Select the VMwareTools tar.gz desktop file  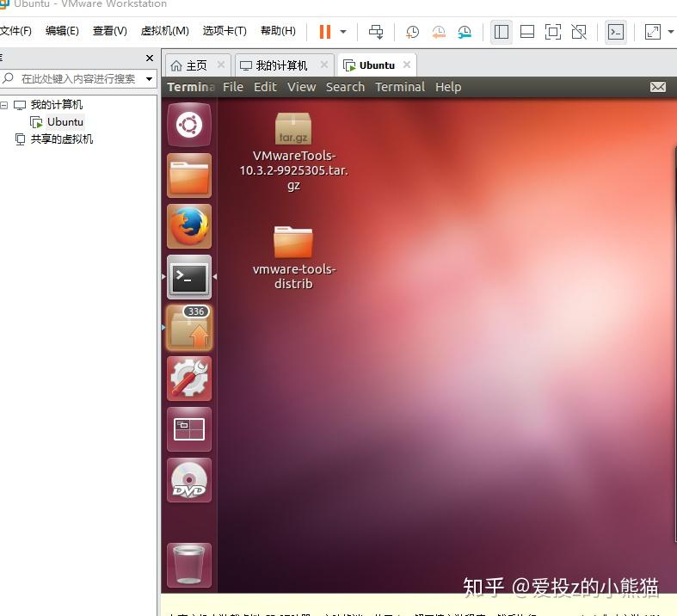pyautogui.click(x=293, y=151)
